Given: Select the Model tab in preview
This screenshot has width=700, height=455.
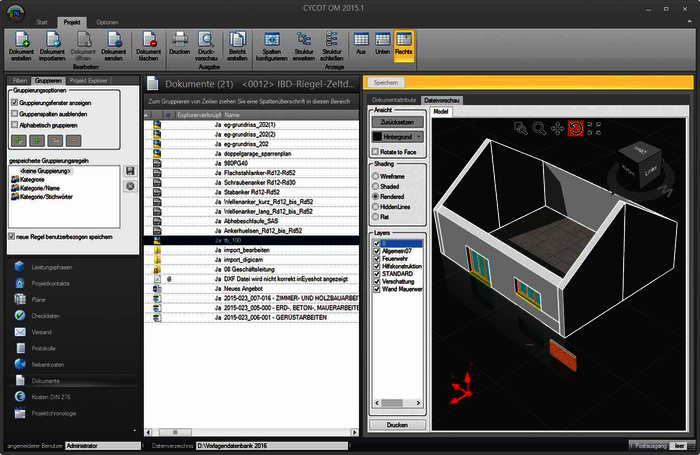Looking at the screenshot, I should pos(441,112).
